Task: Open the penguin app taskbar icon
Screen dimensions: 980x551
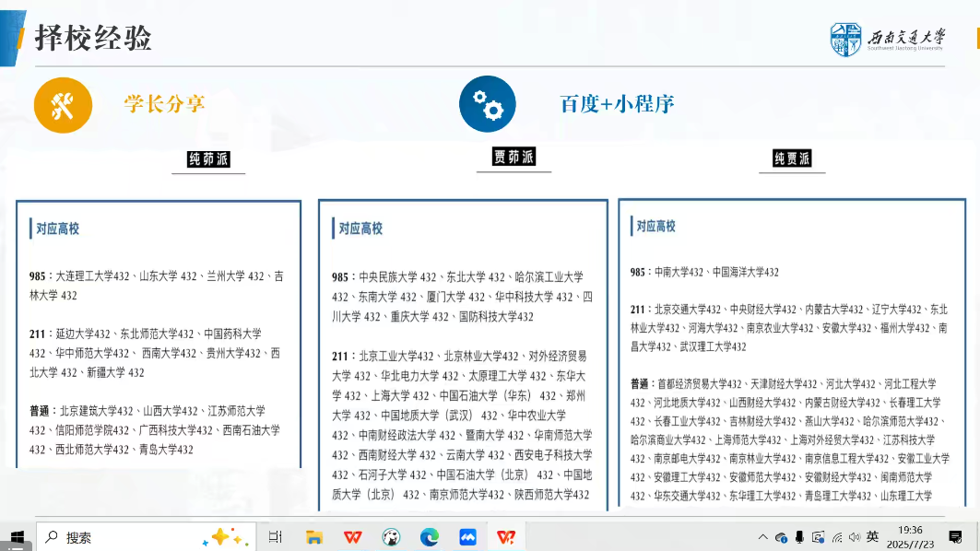Action: [391, 537]
